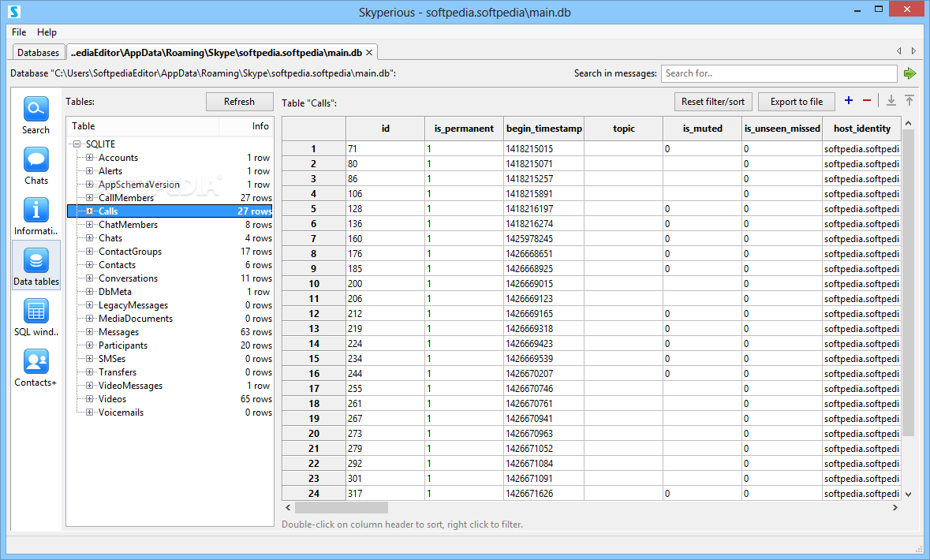Expand the Accounts table node
The width and height of the screenshot is (930, 560).
tap(90, 158)
